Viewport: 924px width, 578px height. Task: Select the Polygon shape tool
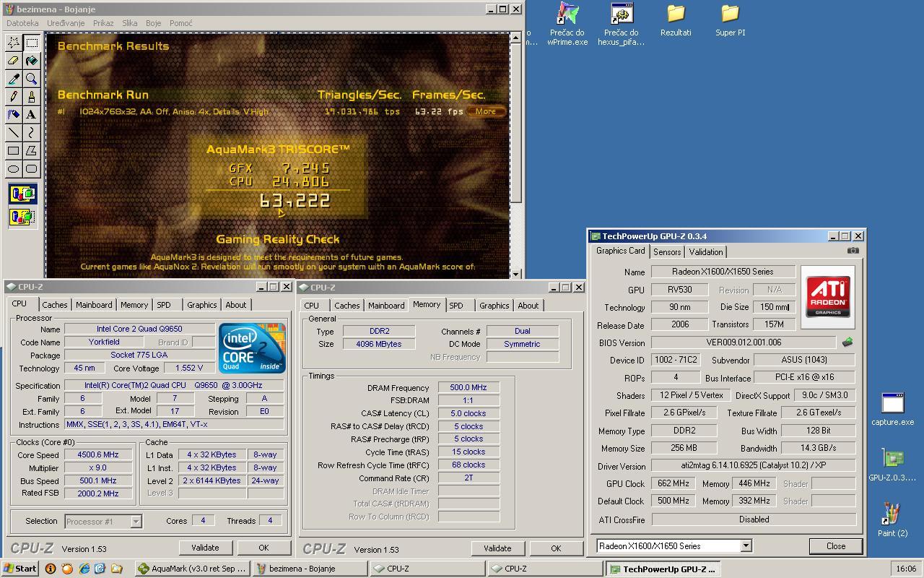click(x=32, y=151)
